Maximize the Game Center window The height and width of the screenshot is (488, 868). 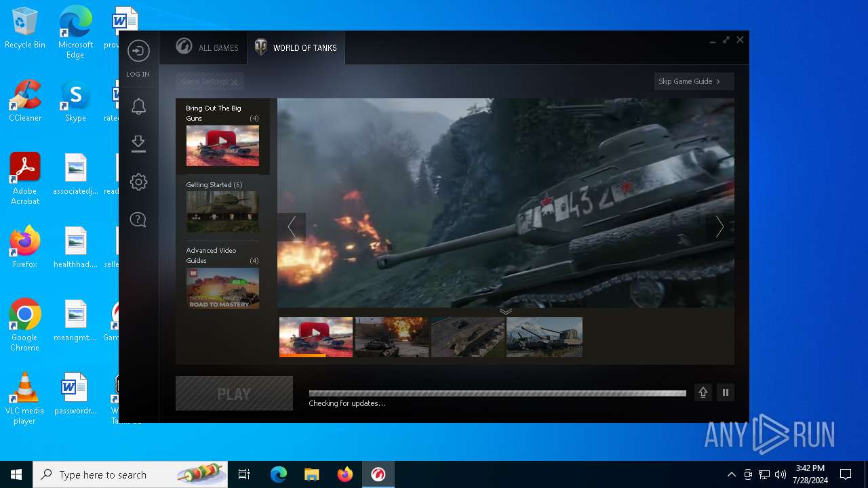pos(726,40)
